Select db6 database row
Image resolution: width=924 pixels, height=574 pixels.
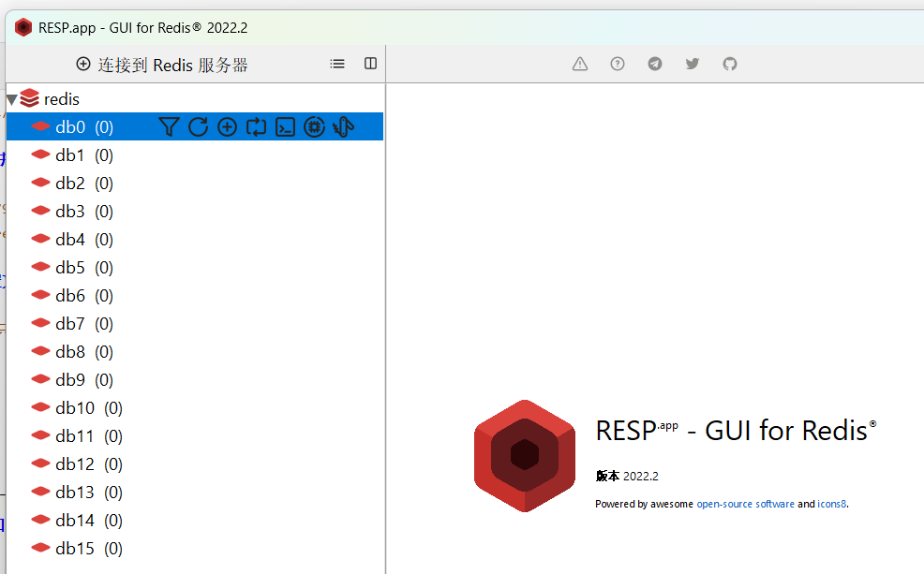click(x=195, y=296)
